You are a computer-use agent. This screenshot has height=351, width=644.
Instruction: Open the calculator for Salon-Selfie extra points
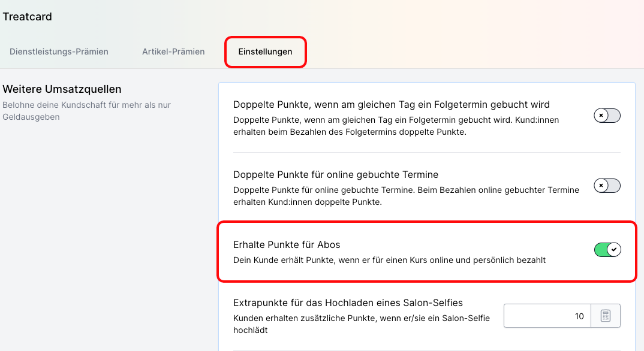(605, 316)
